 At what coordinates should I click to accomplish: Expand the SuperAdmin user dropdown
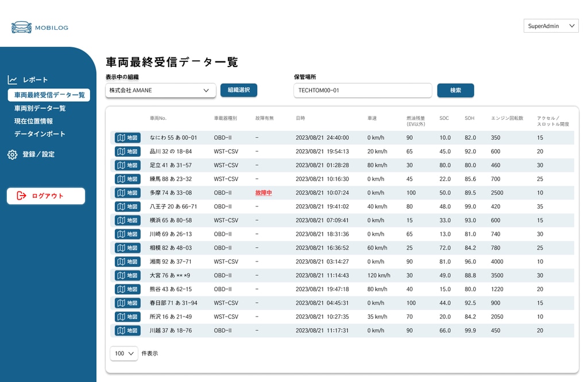point(551,26)
